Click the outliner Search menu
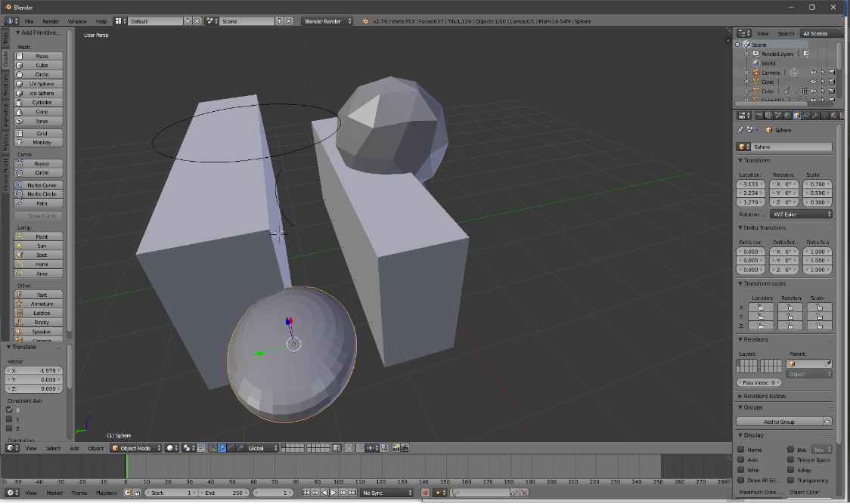850x504 pixels. pos(786,33)
